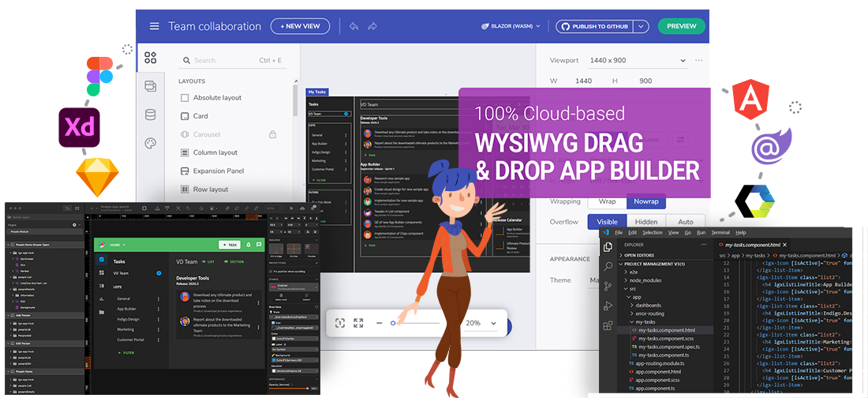The width and height of the screenshot is (868, 398).
Task: Set Overflow to Auto
Action: pos(685,222)
